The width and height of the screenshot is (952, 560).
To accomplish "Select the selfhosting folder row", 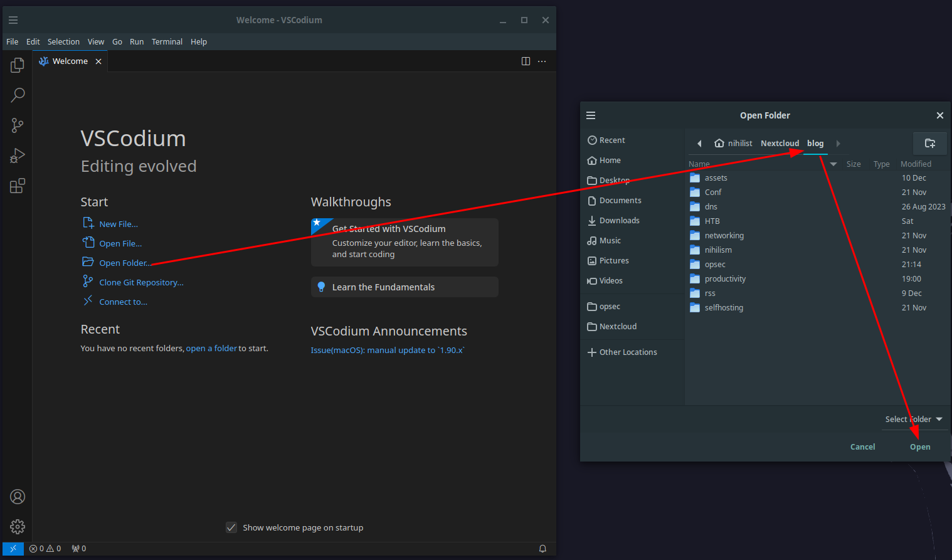I will pyautogui.click(x=818, y=308).
